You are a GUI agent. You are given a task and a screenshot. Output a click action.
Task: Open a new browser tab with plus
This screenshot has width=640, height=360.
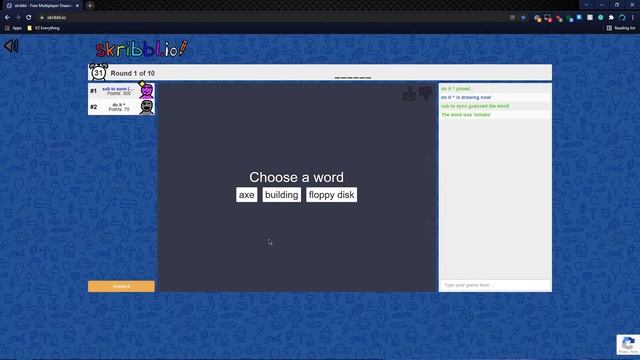click(90, 6)
